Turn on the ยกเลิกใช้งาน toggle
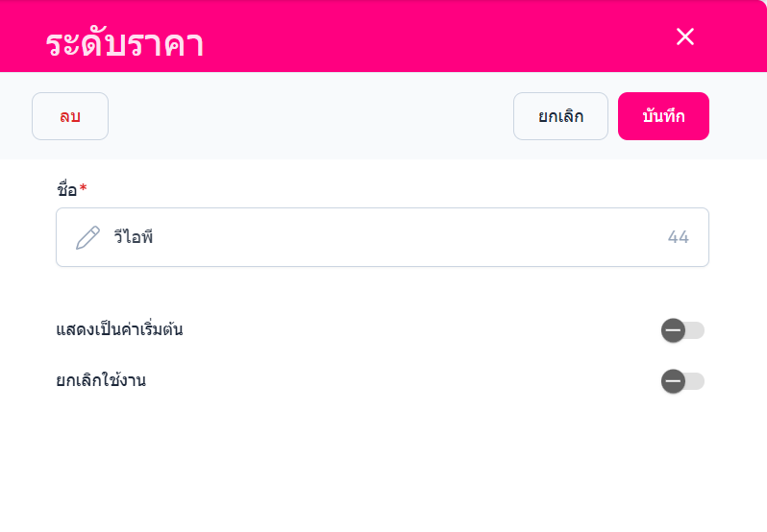Screen dimensions: 767x532 [682, 381]
